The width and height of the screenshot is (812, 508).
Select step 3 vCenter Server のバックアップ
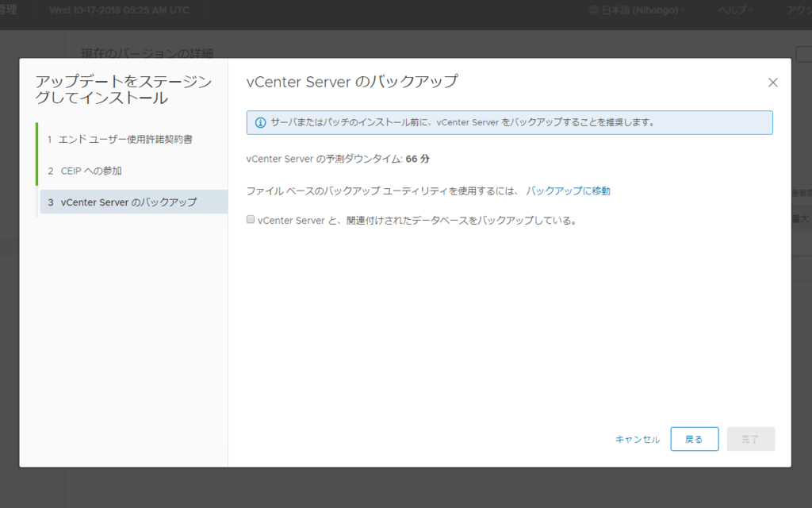click(x=133, y=202)
